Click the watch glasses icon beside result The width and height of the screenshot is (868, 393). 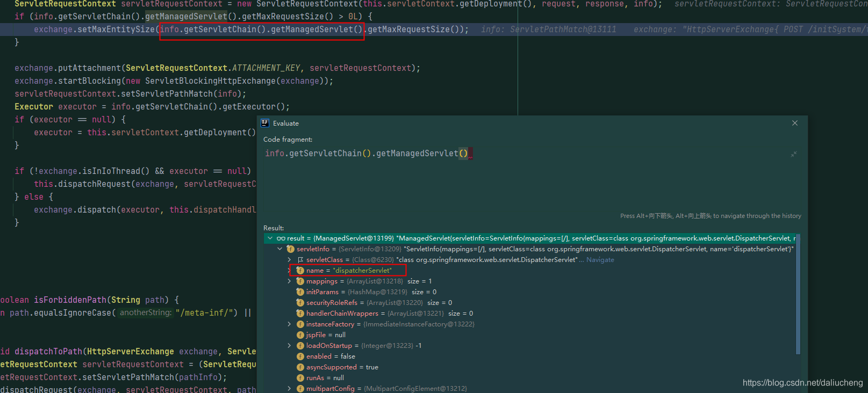(x=281, y=238)
